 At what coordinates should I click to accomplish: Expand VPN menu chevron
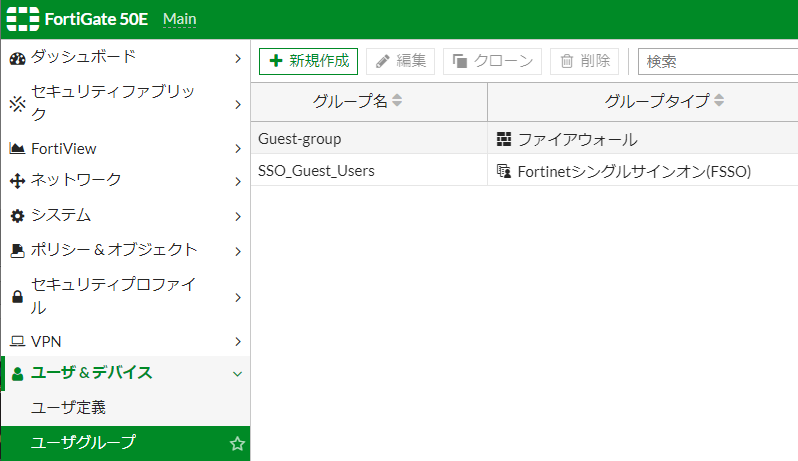point(238,341)
